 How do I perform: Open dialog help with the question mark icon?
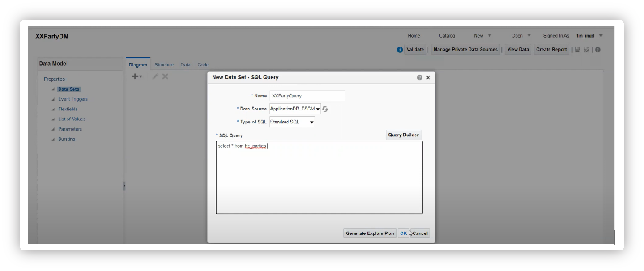click(419, 77)
